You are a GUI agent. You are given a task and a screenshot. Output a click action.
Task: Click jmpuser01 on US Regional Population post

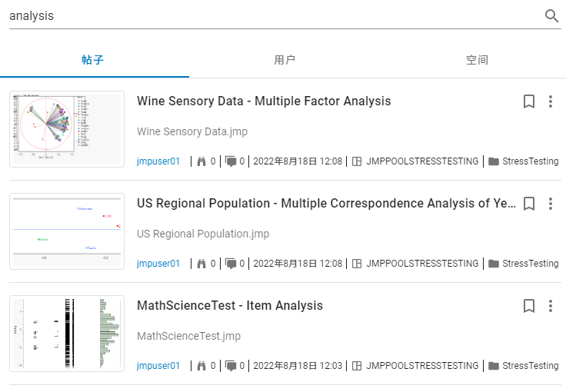[x=158, y=264]
